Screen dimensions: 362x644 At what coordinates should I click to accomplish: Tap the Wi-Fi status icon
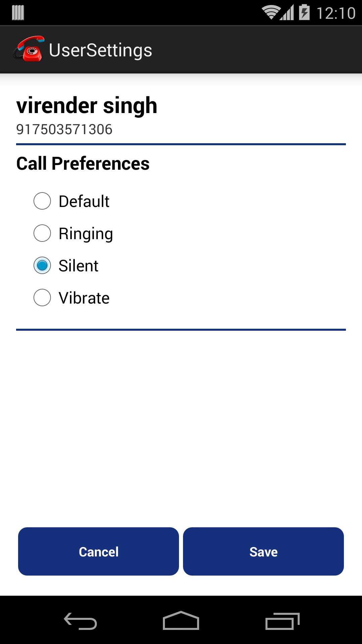pyautogui.click(x=271, y=12)
